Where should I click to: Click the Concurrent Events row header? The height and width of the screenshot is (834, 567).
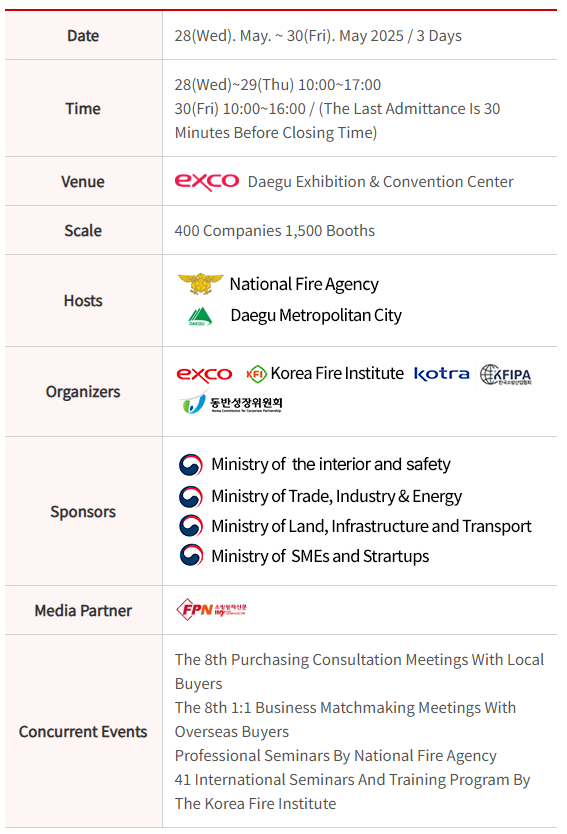coord(83,731)
